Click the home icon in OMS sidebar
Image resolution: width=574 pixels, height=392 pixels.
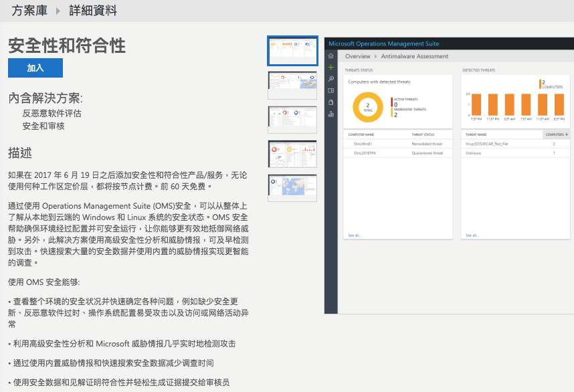tap(331, 56)
